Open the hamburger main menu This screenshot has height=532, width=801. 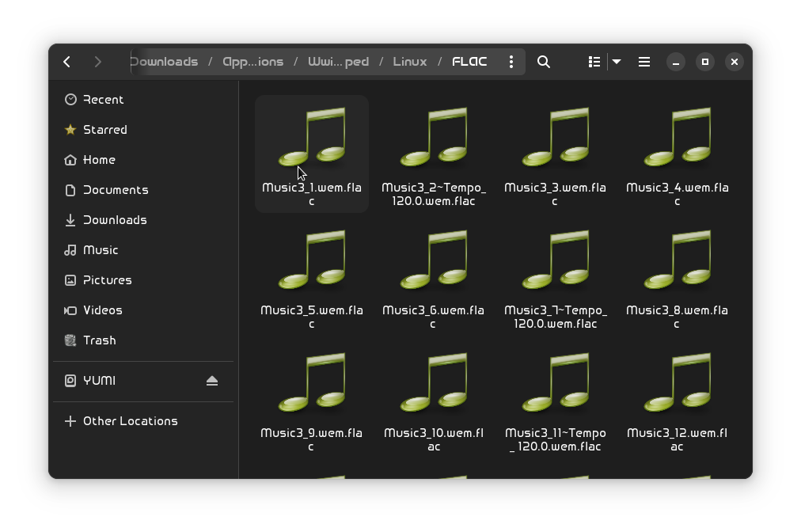click(643, 61)
